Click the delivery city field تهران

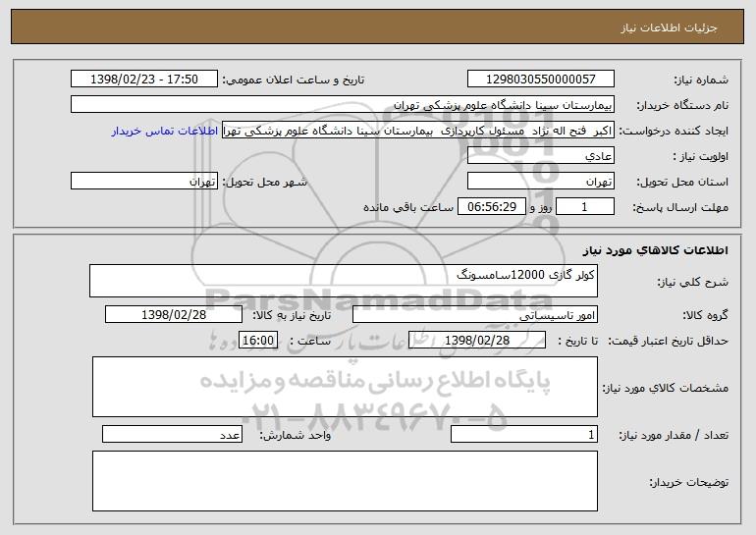tap(144, 182)
